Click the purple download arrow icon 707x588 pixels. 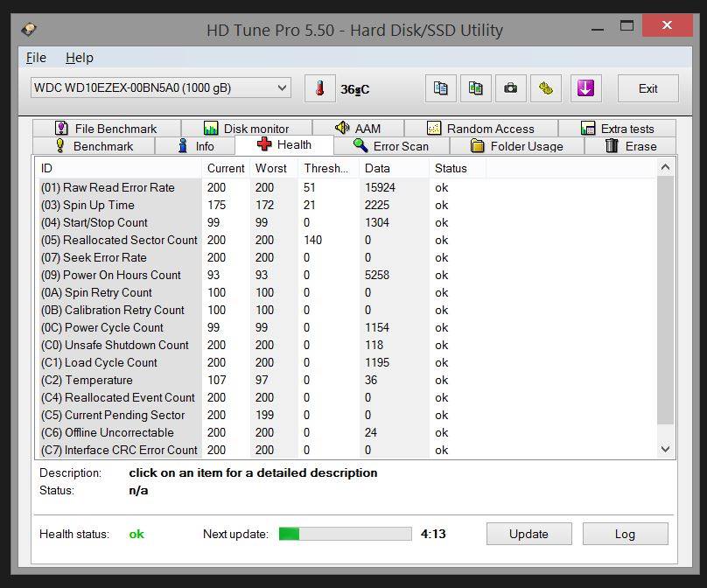pyautogui.click(x=585, y=88)
